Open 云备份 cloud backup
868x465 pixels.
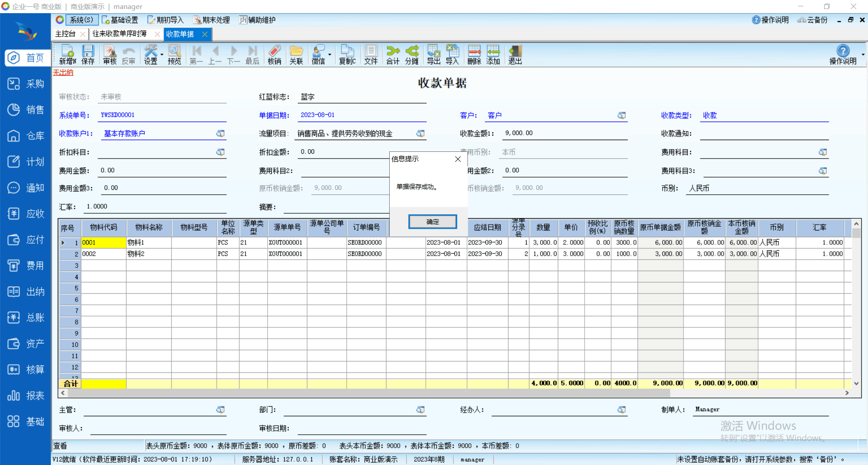(x=812, y=20)
